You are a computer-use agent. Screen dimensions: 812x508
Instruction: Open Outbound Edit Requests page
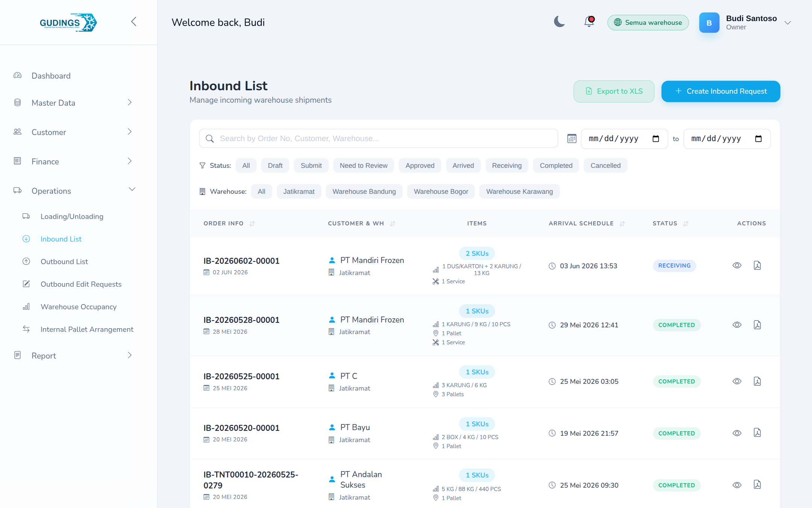[x=81, y=284]
